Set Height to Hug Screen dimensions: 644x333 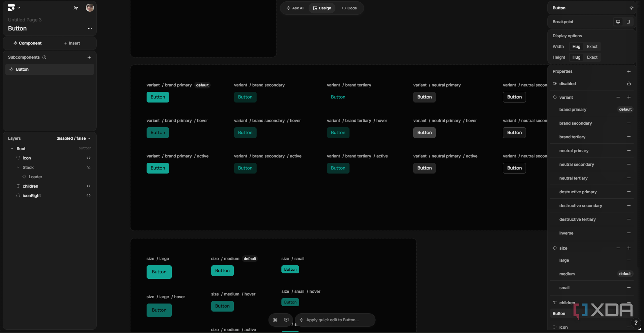[576, 57]
